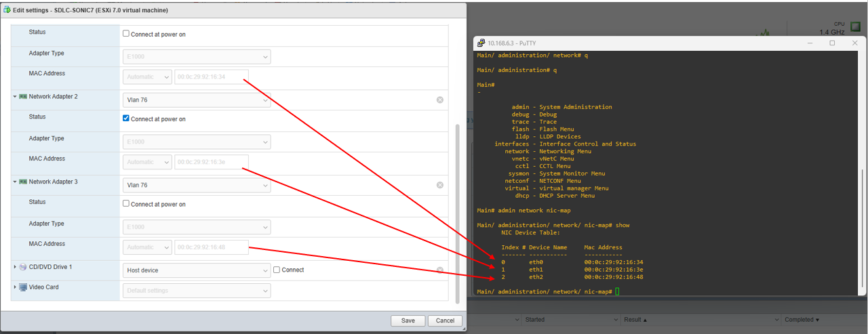
Task: Open Network Adapter 2 E1000 adapter type dropdown
Action: coord(197,142)
